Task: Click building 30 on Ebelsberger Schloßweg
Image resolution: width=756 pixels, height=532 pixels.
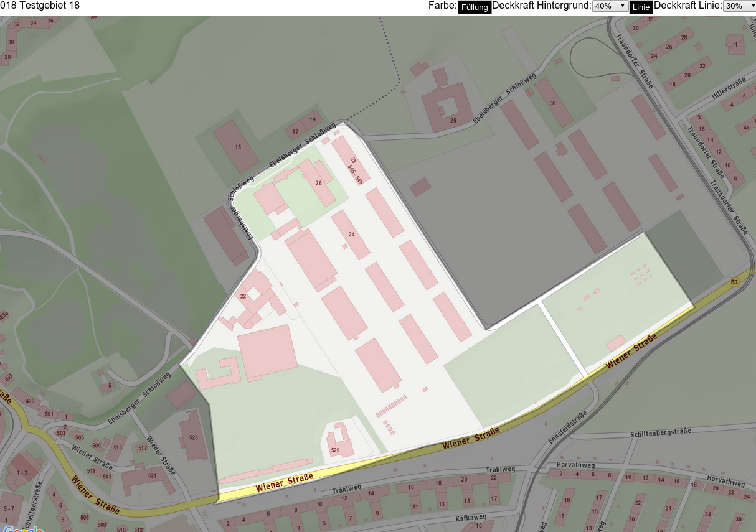Action: click(x=553, y=103)
